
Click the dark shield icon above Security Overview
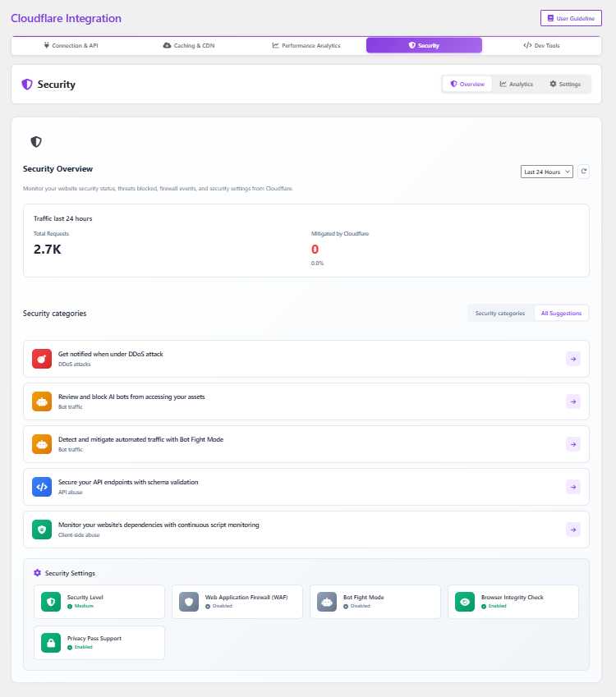click(x=36, y=142)
